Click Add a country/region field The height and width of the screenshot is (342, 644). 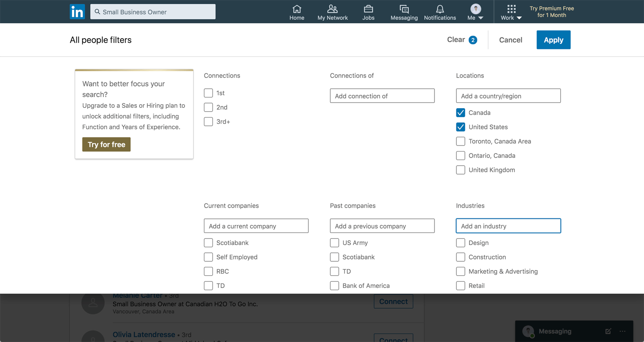[x=508, y=96]
